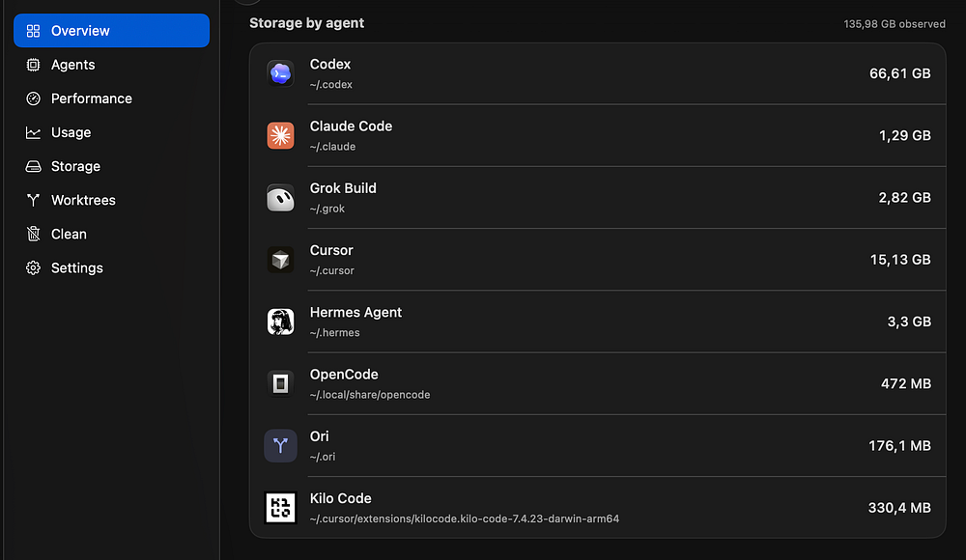Click the 330,4 MB size value

[899, 508]
